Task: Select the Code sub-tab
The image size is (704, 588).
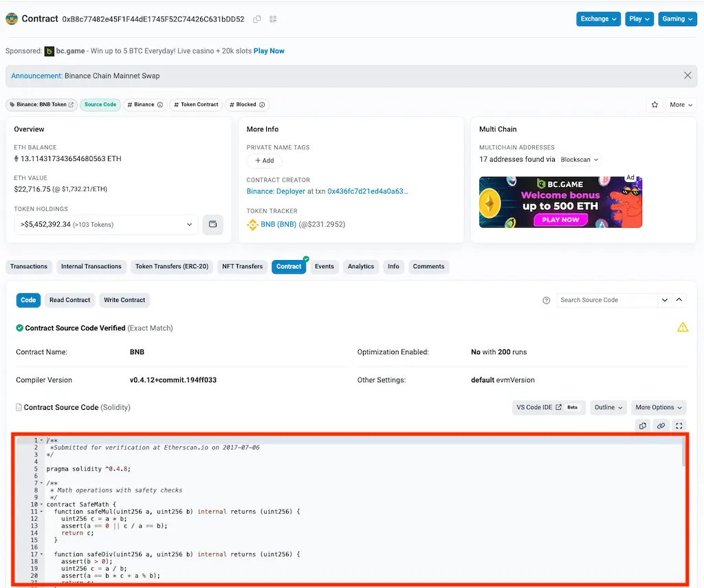Action: click(28, 300)
